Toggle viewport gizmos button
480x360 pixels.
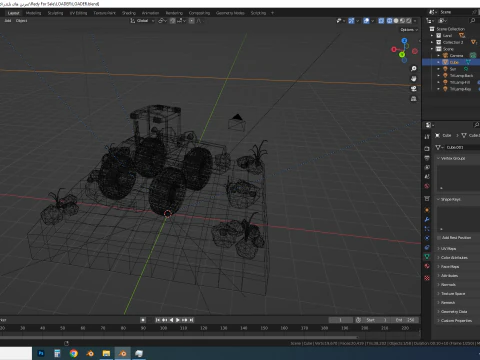[x=351, y=21]
